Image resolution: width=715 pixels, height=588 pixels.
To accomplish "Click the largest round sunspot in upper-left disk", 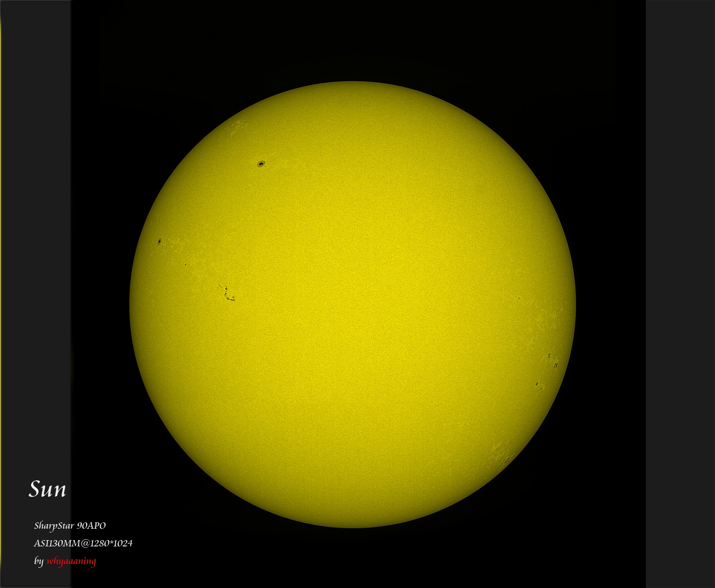I will pyautogui.click(x=261, y=163).
